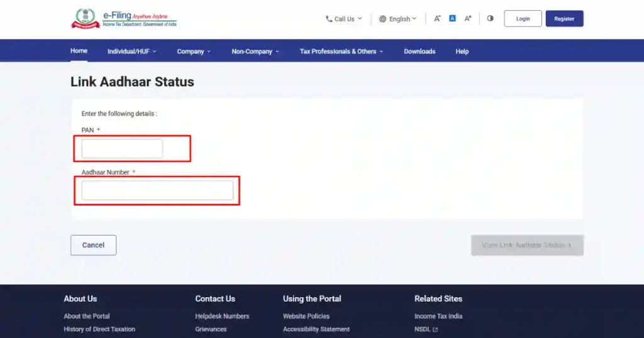
Task: Click the Using the Portal heading
Action: (312, 298)
